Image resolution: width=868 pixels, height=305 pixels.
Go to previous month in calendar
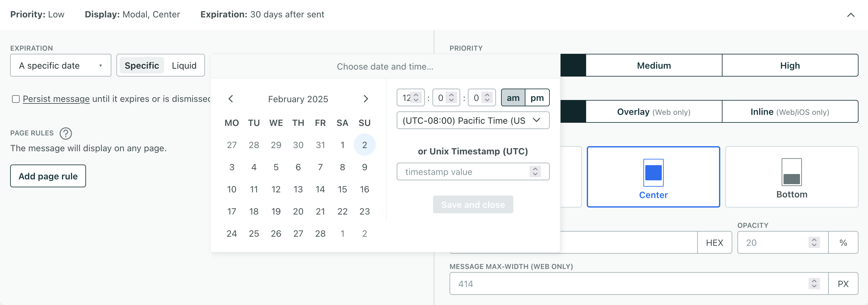tap(231, 99)
